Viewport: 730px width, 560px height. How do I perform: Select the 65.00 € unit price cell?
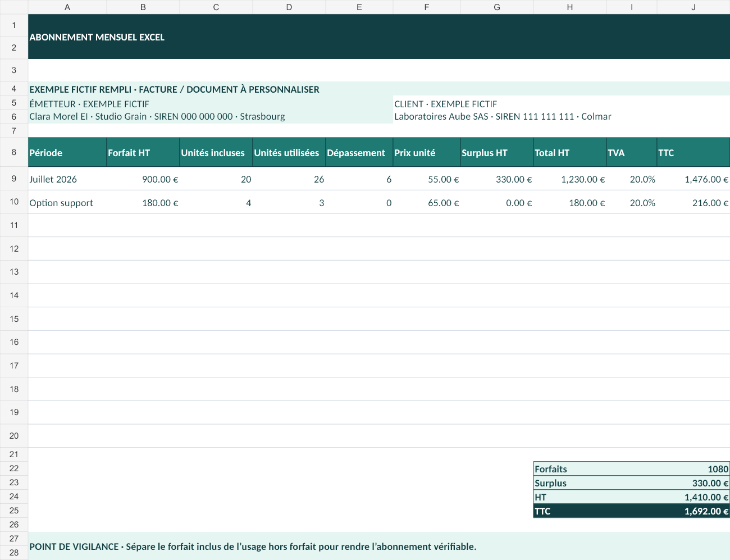427,202
